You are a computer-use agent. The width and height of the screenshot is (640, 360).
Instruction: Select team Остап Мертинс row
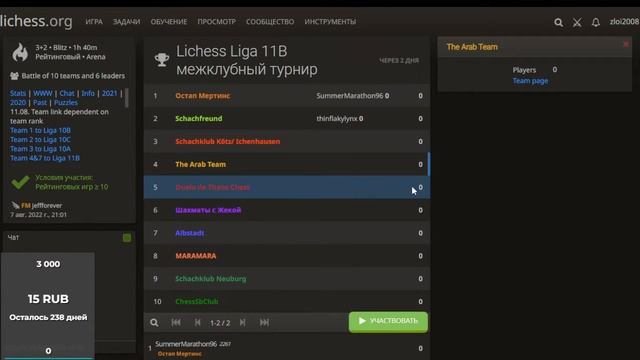(x=287, y=96)
